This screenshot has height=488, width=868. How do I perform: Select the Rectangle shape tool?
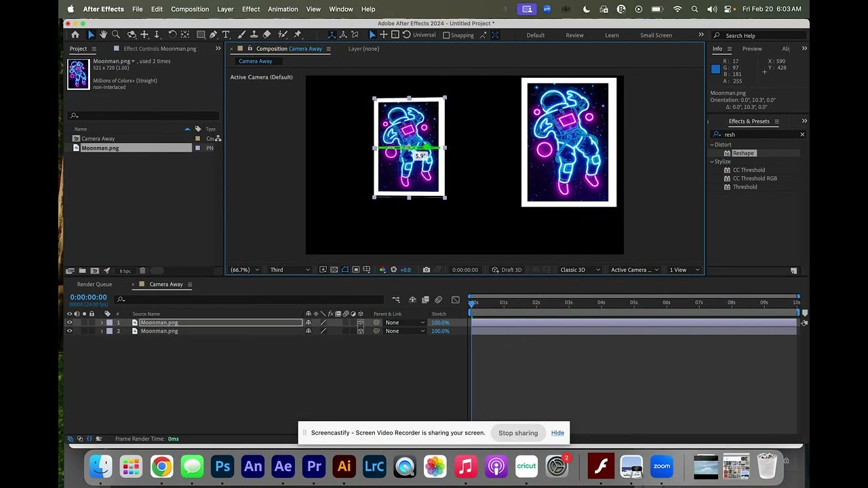(201, 35)
